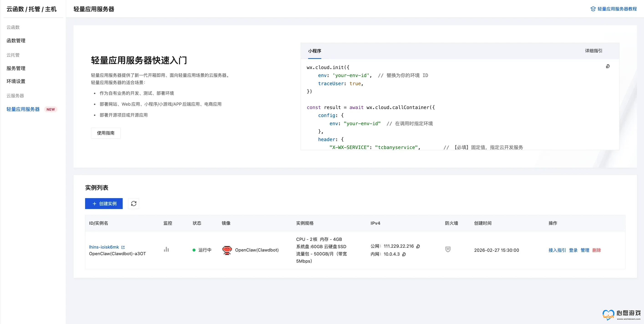Open 环境设置 sidebar item

[x=16, y=81]
